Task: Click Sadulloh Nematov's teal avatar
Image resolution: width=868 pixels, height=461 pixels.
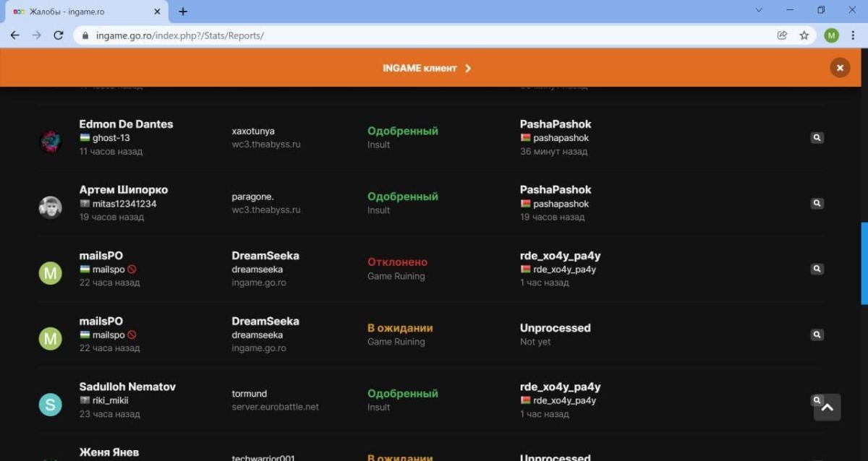Action: point(50,404)
